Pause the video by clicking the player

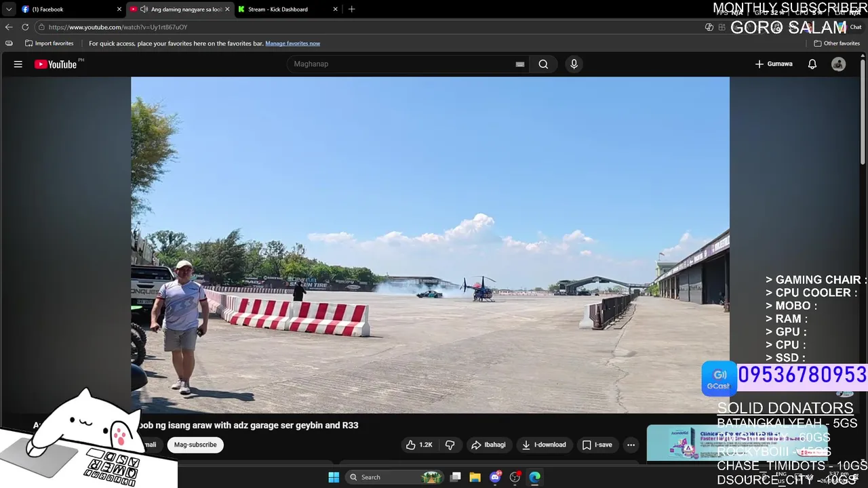coord(430,245)
